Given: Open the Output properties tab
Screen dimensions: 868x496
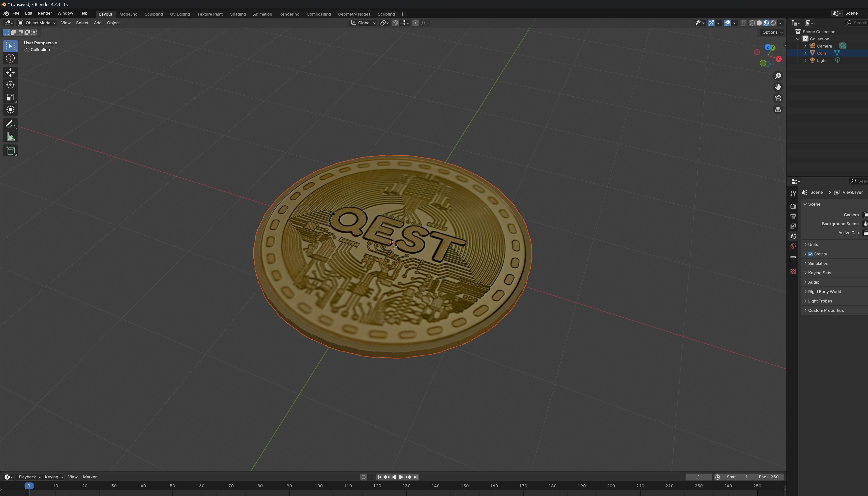Looking at the screenshot, I should [793, 216].
